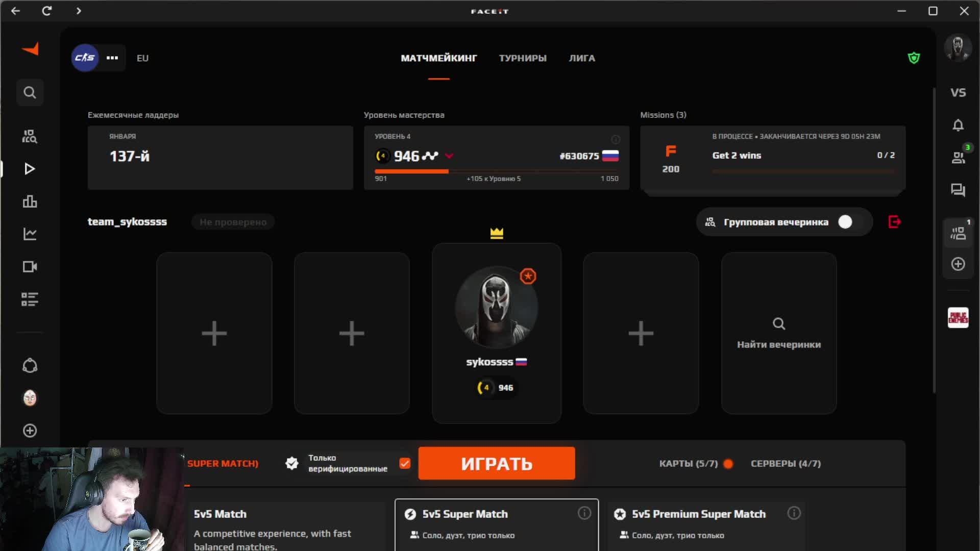Screen dimensions: 980x551
Task: Open the monthly ladder 137-й card
Action: tap(220, 158)
